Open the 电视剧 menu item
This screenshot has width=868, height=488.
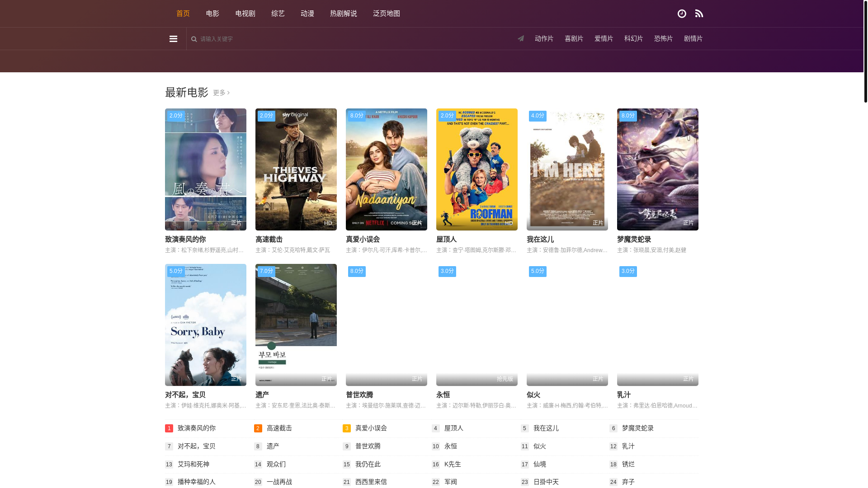point(245,14)
